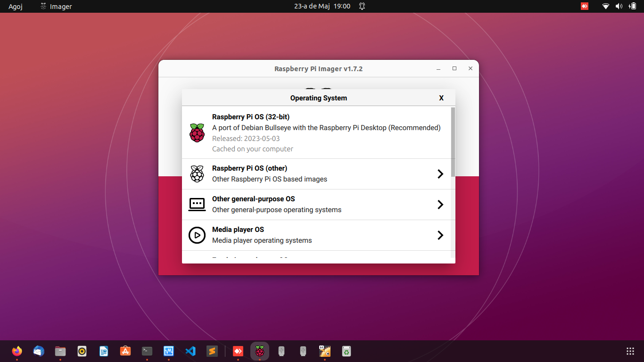Open the Wi-Fi status indicator
Image resolution: width=644 pixels, height=362 pixels.
606,6
